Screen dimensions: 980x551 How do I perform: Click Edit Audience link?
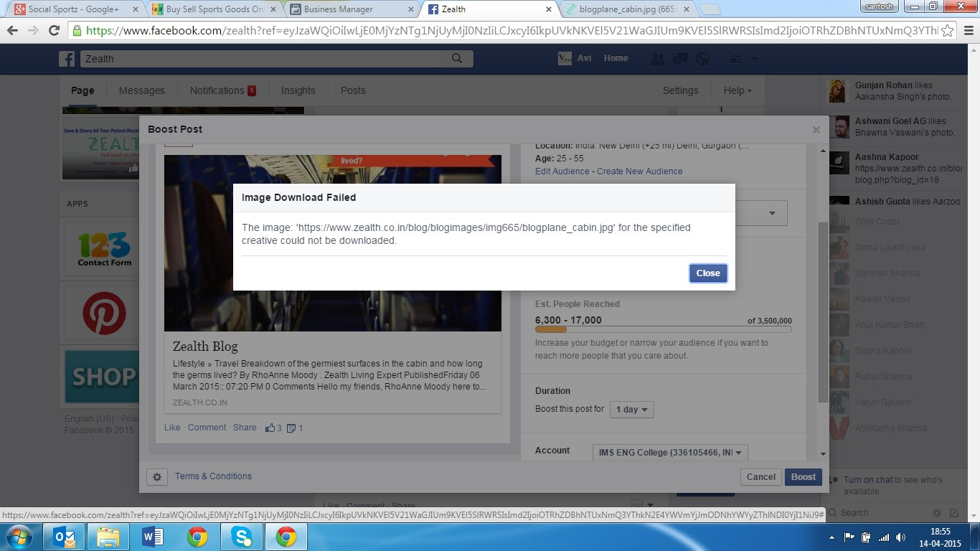tap(562, 171)
